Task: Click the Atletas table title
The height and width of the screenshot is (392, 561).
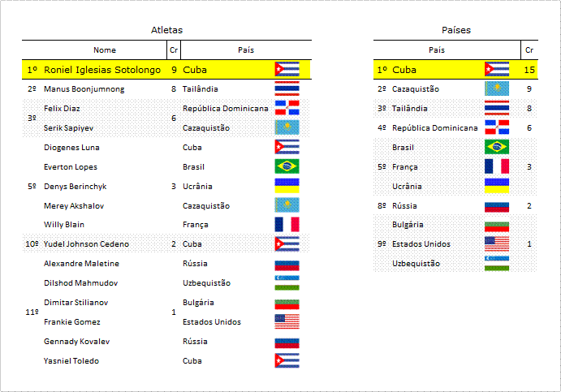Action: [x=166, y=30]
